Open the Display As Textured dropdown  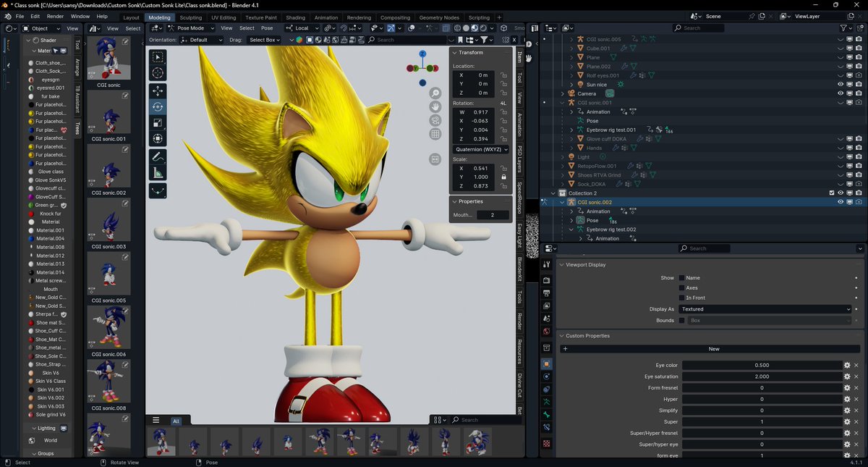pyautogui.click(x=766, y=309)
